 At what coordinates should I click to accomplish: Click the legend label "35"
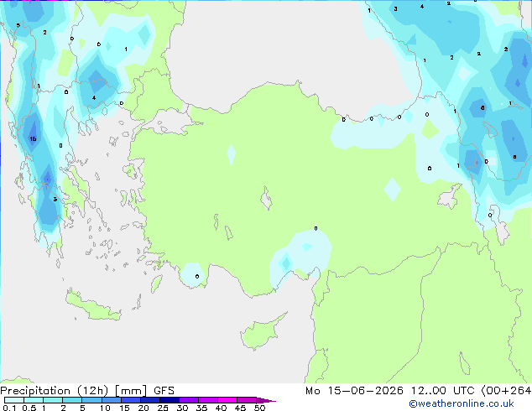click(x=201, y=408)
